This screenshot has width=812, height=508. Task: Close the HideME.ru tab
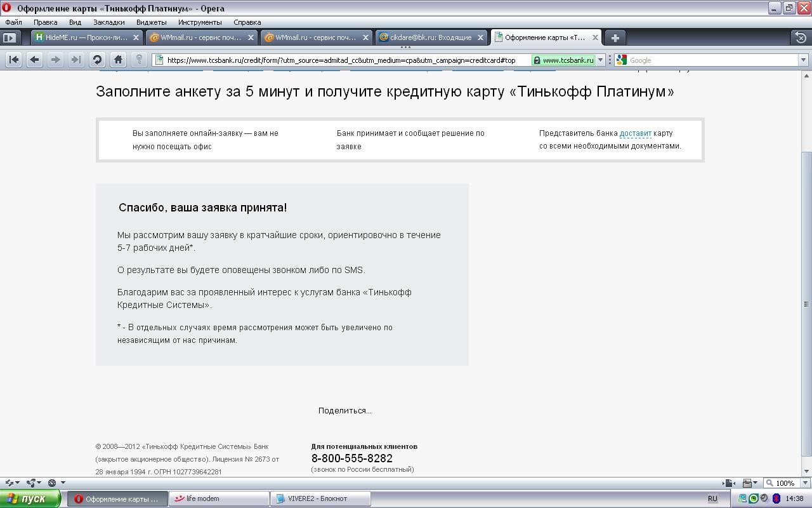(136, 37)
